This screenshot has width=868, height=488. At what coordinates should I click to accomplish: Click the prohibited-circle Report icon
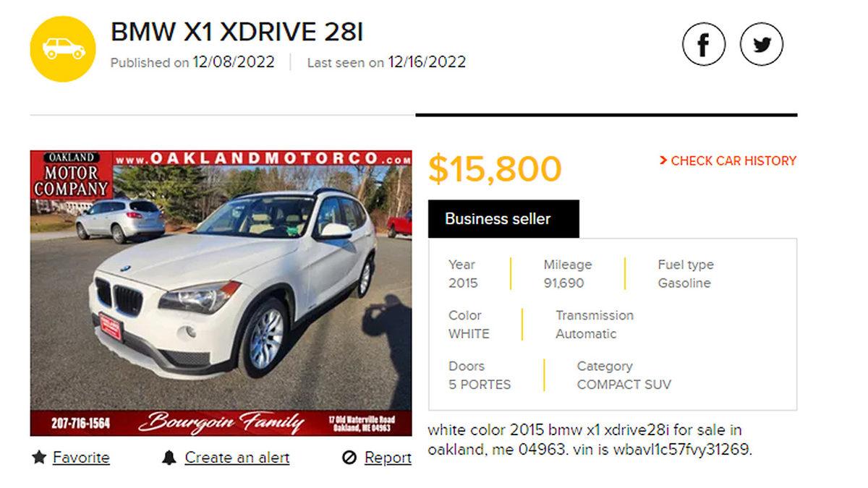click(x=349, y=458)
